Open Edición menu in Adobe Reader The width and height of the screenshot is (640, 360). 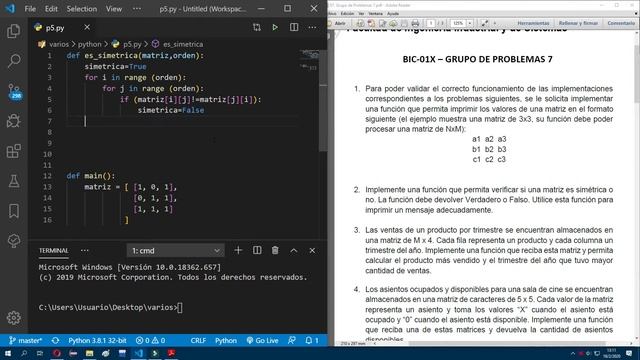(347, 13)
